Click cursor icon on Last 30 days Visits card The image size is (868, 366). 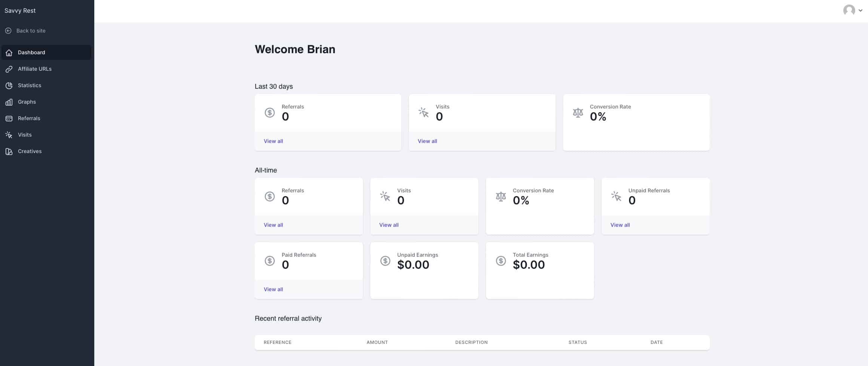(x=424, y=112)
